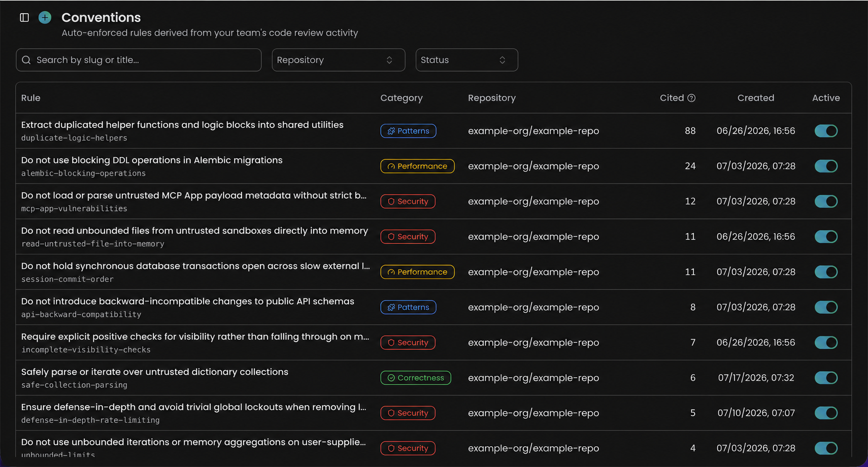The width and height of the screenshot is (868, 467).
Task: Toggle unbounded-limits rule active switch
Action: 826,448
